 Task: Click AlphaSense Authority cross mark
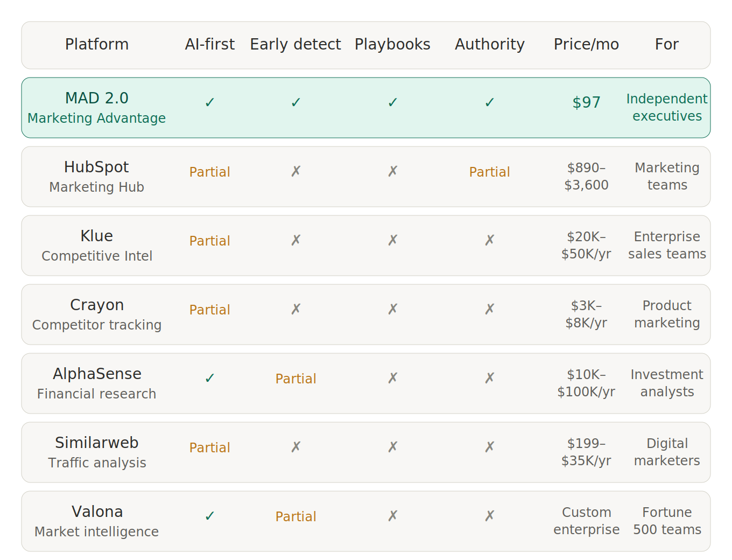tap(490, 378)
